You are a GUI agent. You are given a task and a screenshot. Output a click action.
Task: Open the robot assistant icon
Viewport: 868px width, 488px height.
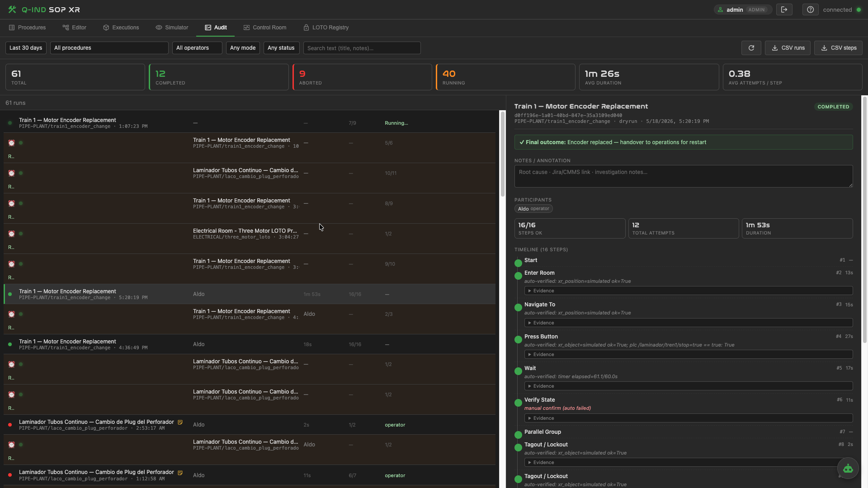[848, 469]
